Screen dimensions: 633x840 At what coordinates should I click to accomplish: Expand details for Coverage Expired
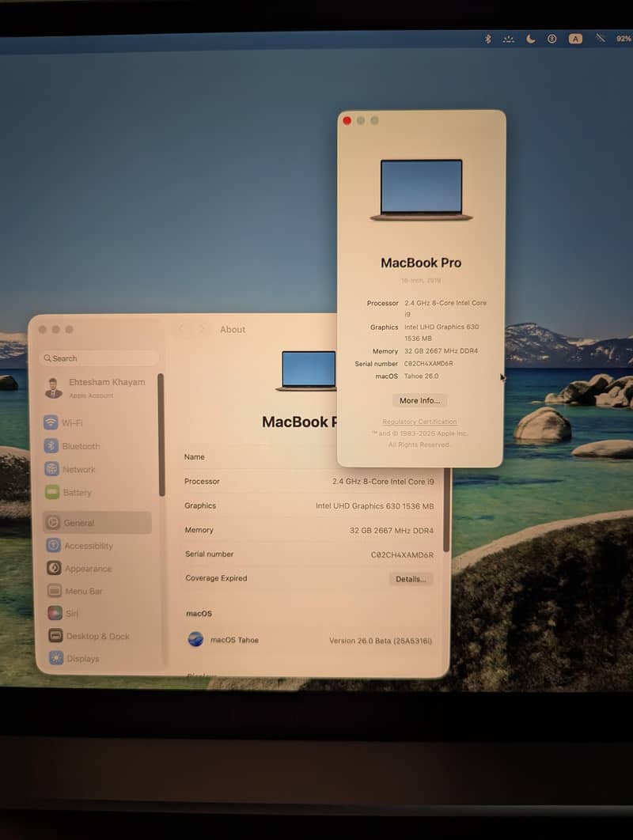(410, 579)
